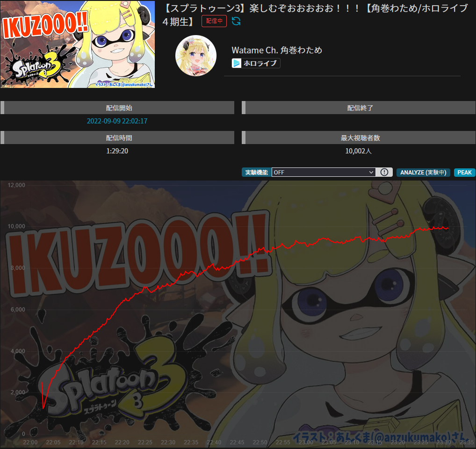Click the stream start time 2022-09-09 22:02:17
Viewport: 476px width, 449px height.
[x=117, y=121]
